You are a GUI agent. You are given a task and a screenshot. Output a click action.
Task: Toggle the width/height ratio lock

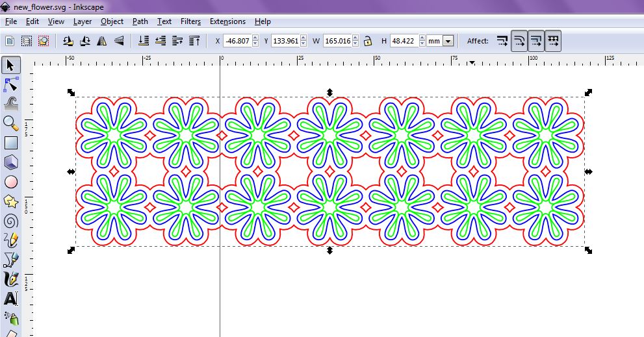pyautogui.click(x=368, y=41)
